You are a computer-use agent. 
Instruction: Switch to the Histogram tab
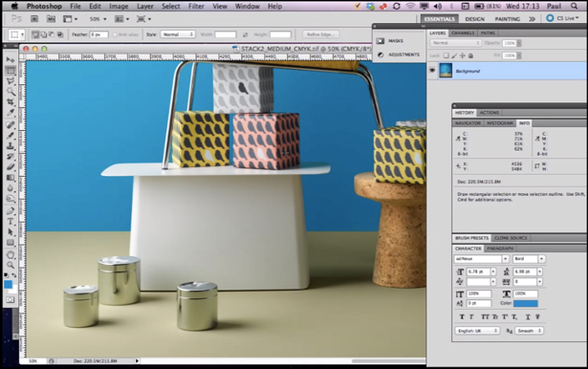500,123
